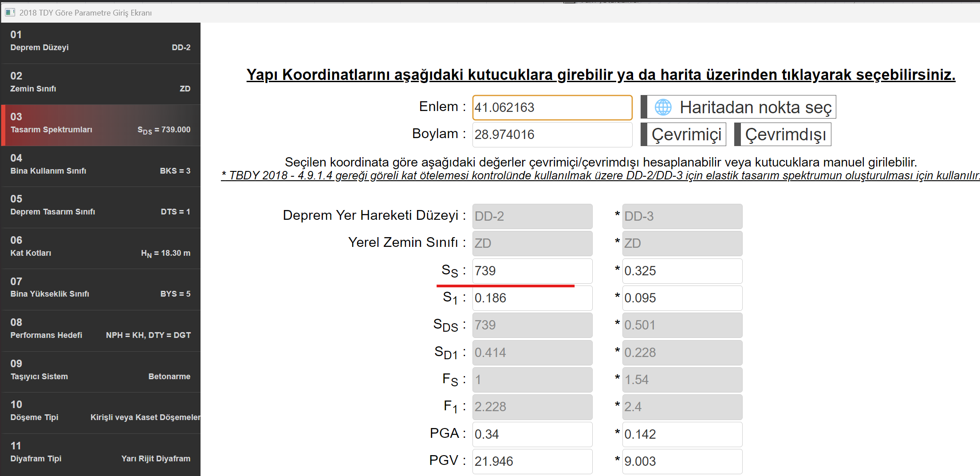Click the SDS field showing 739
Viewport: 980px width, 476px height.
[x=532, y=325]
